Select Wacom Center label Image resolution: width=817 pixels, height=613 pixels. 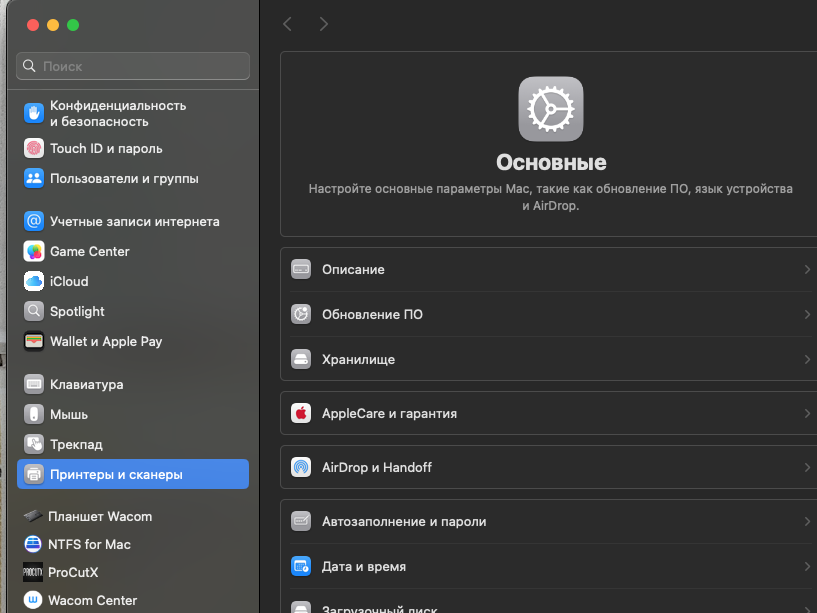[92, 600]
